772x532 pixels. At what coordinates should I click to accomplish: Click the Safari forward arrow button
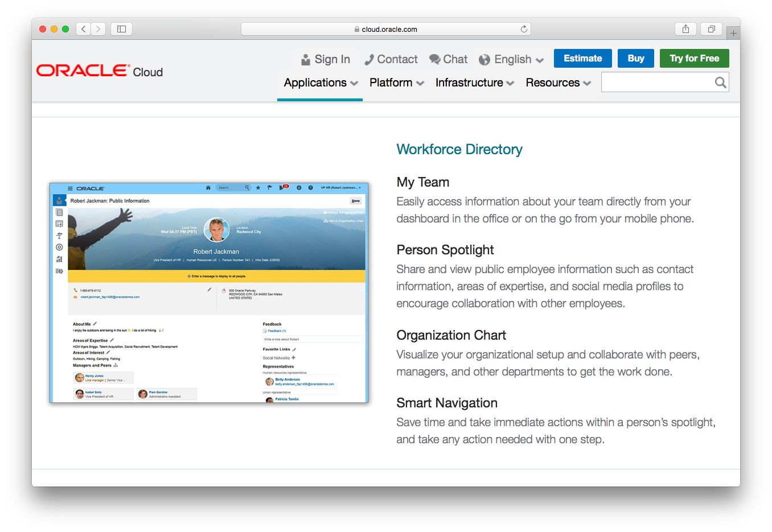pos(98,29)
